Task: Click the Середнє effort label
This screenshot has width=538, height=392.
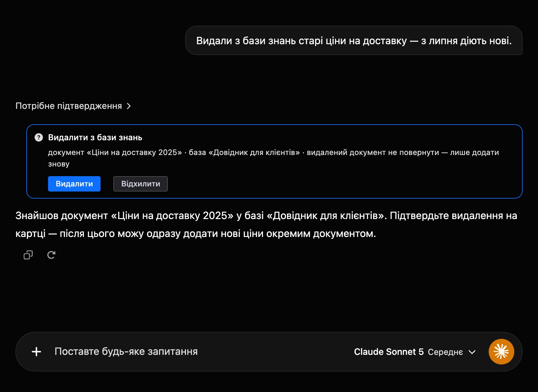Action: click(445, 352)
